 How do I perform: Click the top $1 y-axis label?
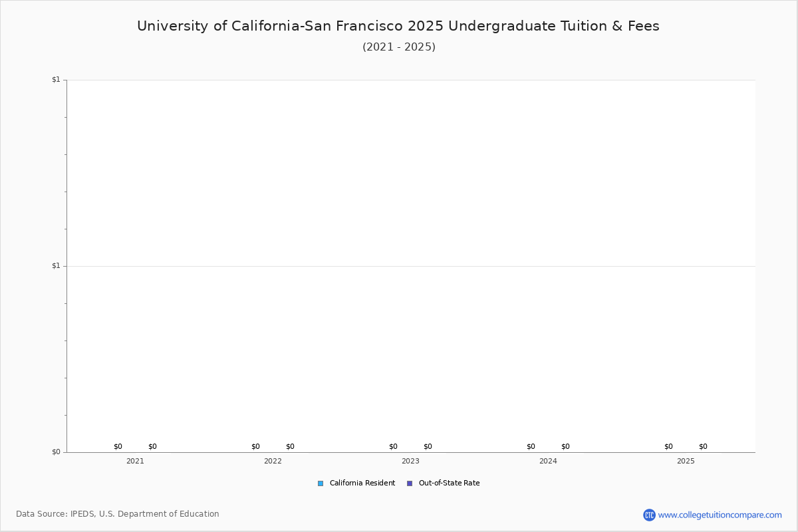pos(56,80)
